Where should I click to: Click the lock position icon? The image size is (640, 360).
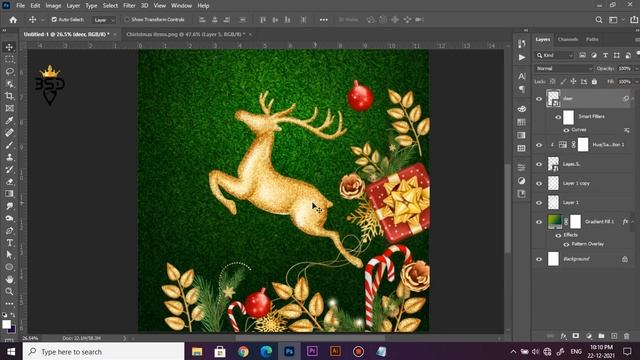point(573,82)
